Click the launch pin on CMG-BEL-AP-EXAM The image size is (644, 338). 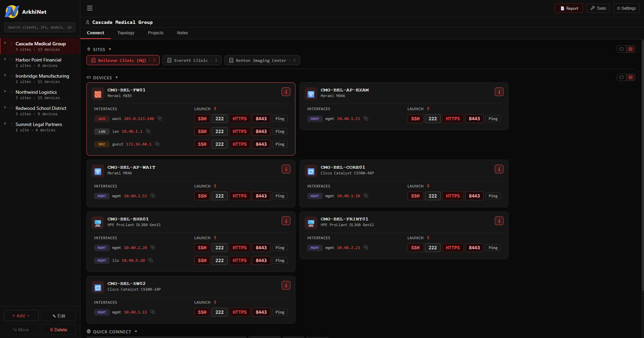(428, 109)
